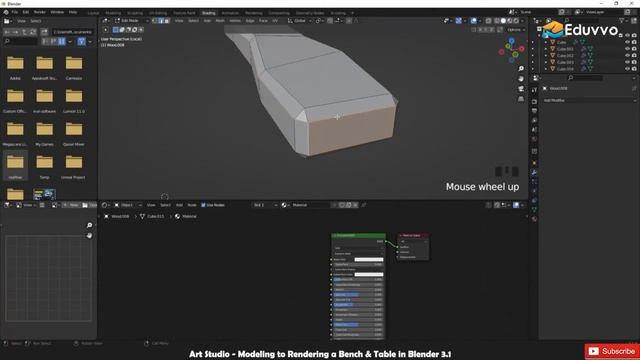The image size is (640, 360).
Task: Select solid viewport shading
Action: click(x=503, y=21)
